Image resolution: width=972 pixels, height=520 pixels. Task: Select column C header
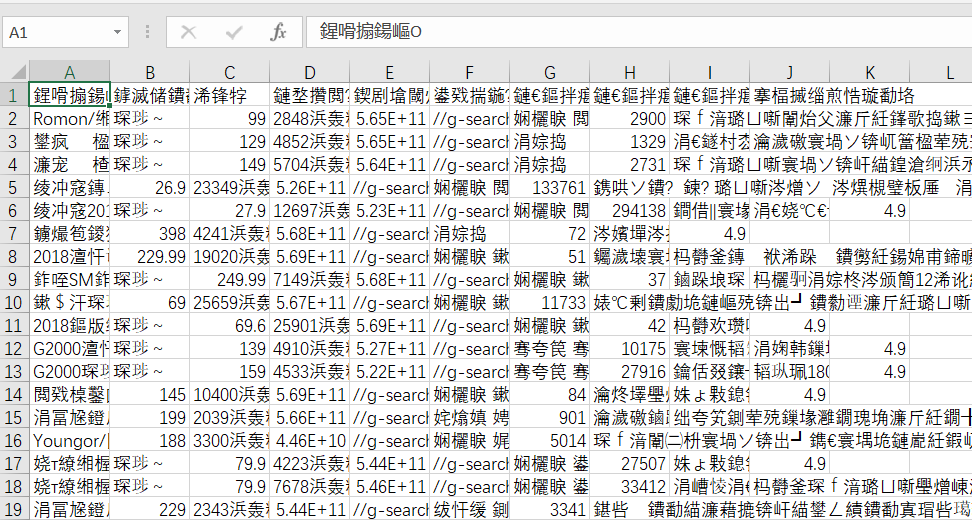pos(230,73)
